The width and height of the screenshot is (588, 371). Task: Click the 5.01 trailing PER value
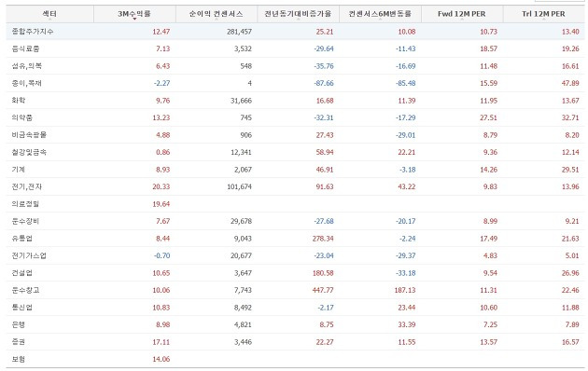click(x=572, y=255)
